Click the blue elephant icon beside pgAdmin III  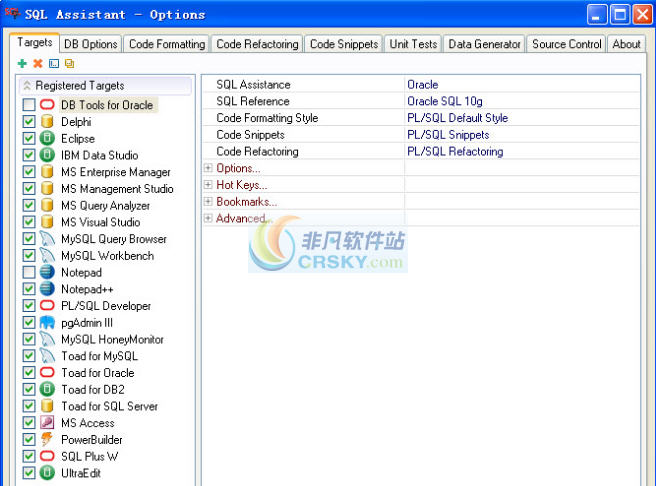pos(47,322)
